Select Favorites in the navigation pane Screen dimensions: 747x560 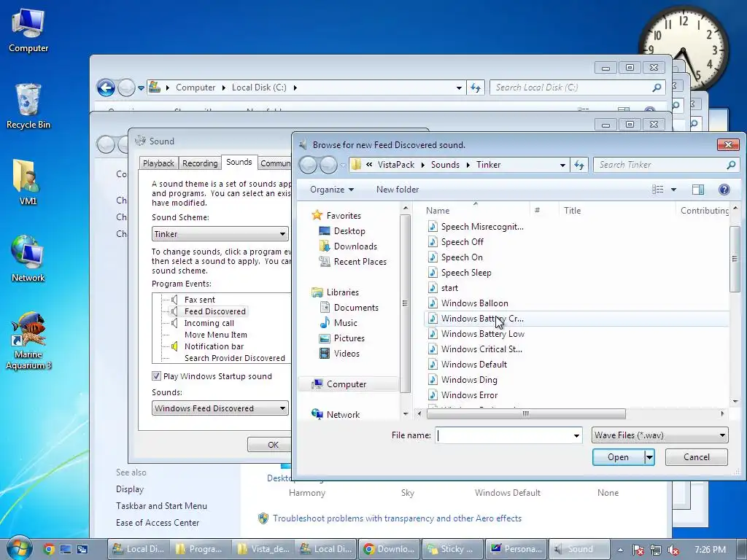coord(343,216)
